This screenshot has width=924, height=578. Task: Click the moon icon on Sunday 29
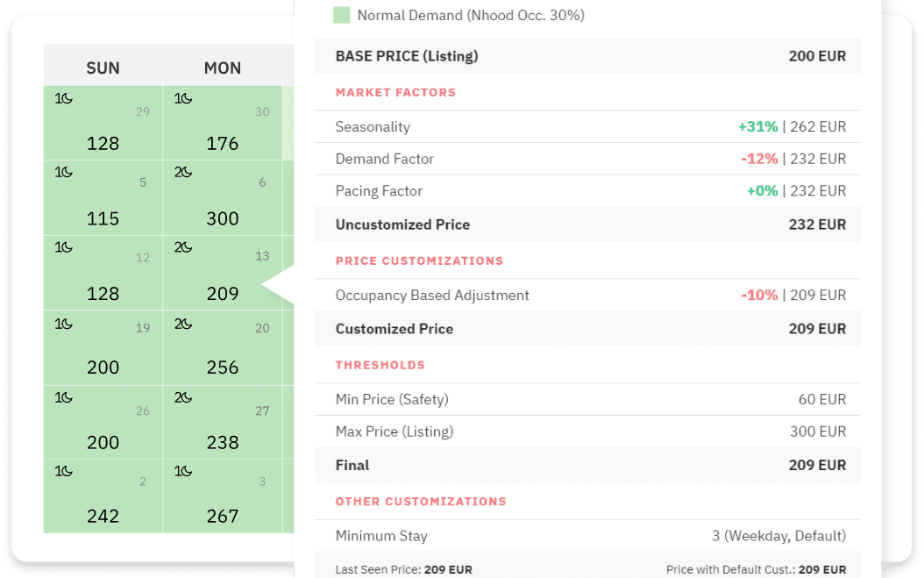click(x=63, y=98)
